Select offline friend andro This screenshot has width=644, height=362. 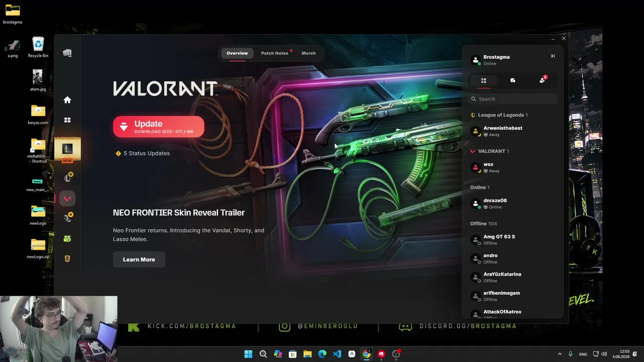513,258
